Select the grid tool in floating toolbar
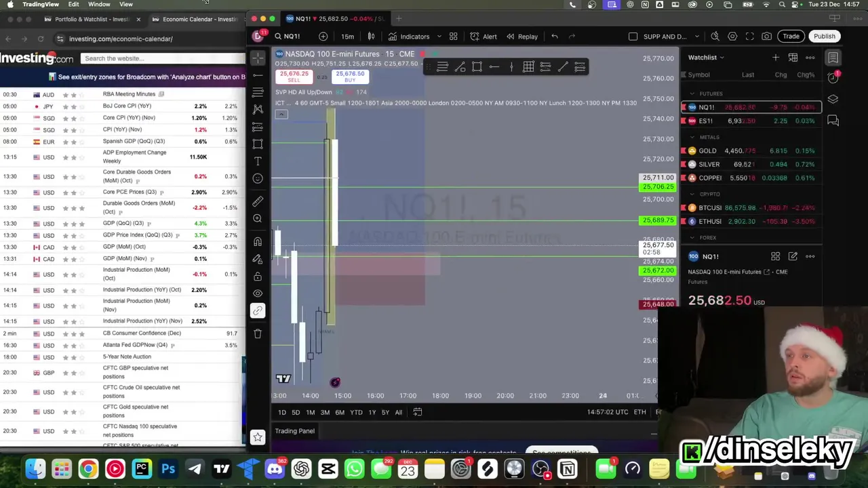The height and width of the screenshot is (488, 868). click(x=528, y=66)
